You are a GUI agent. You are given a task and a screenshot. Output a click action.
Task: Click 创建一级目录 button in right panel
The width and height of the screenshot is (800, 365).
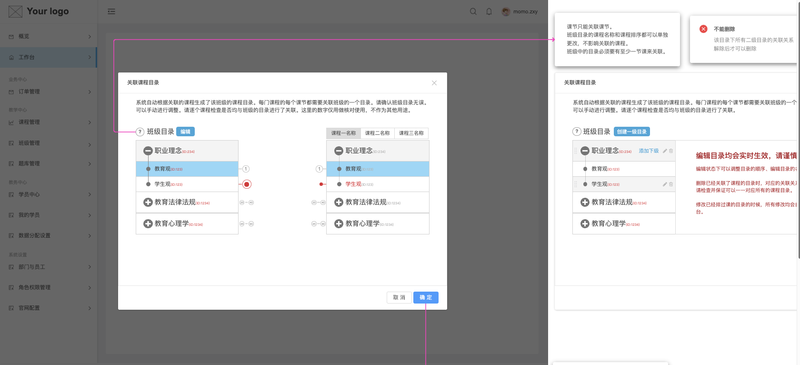632,132
